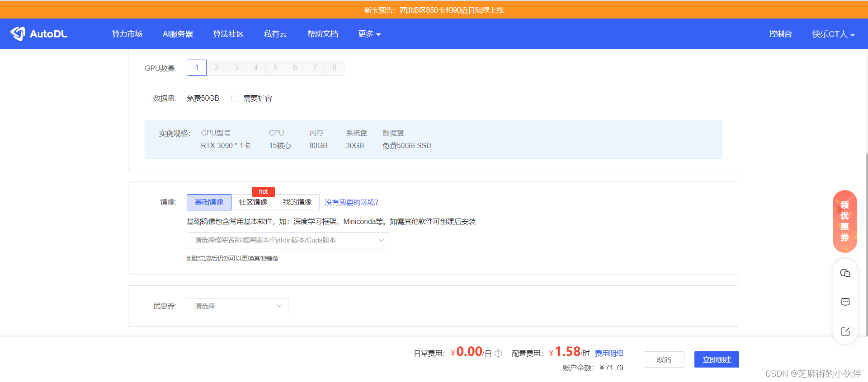Switch to the 基础镜像 tab
868x382 pixels.
209,202
